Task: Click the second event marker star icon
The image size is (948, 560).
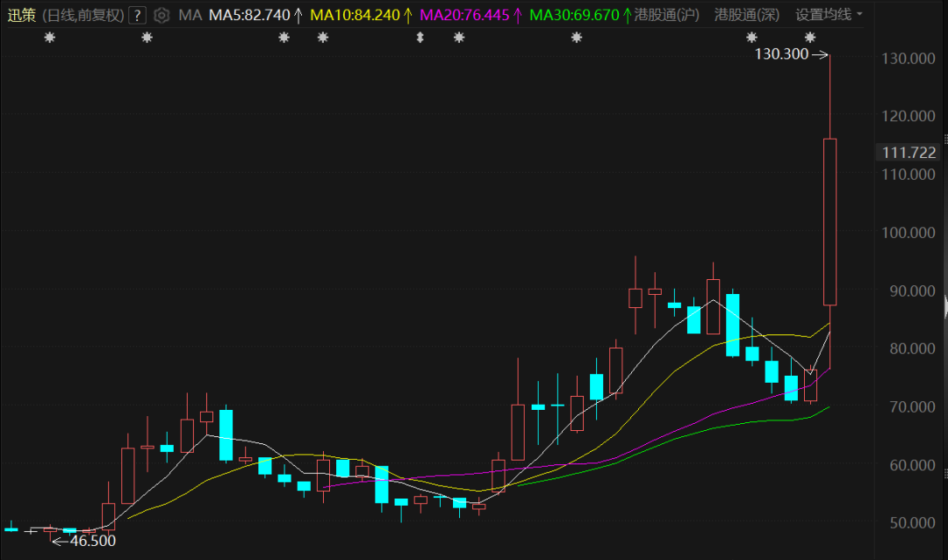Action: coord(147,37)
